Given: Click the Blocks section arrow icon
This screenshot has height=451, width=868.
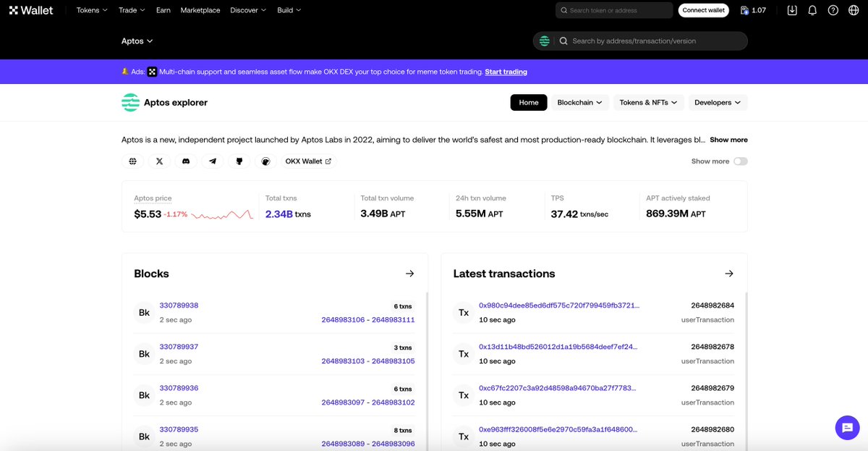Looking at the screenshot, I should pos(410,274).
